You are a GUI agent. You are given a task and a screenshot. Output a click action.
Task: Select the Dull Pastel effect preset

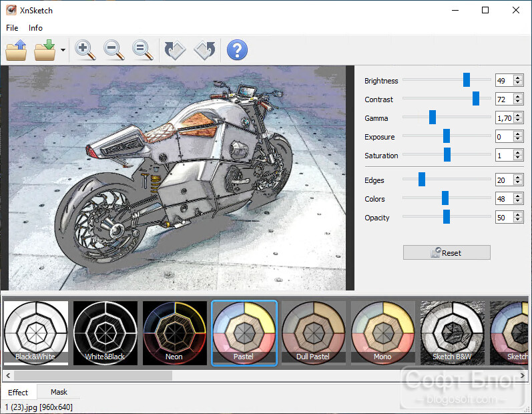click(314, 333)
